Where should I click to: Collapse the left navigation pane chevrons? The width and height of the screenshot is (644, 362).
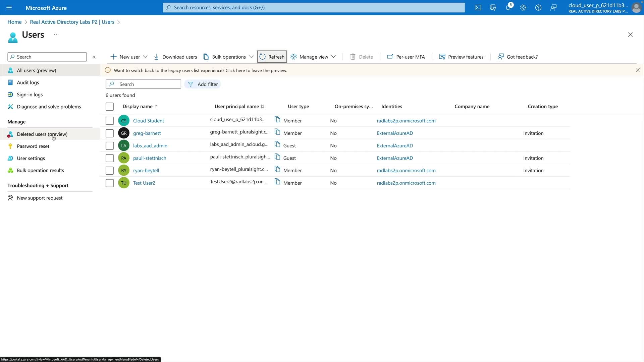pyautogui.click(x=94, y=57)
